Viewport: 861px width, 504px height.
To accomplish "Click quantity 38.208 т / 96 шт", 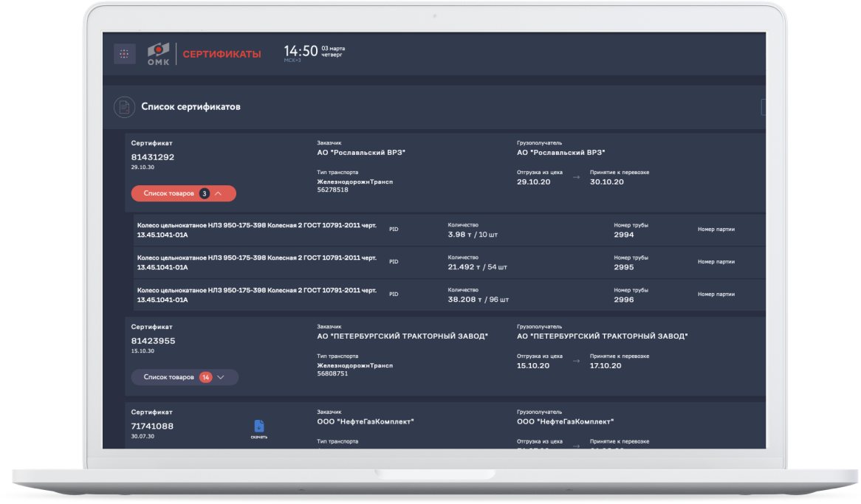I will (x=478, y=299).
